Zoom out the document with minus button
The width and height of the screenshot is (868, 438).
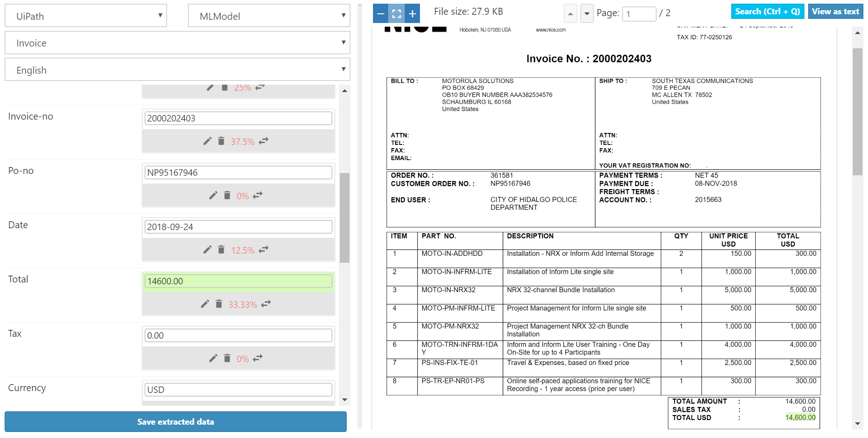[381, 13]
